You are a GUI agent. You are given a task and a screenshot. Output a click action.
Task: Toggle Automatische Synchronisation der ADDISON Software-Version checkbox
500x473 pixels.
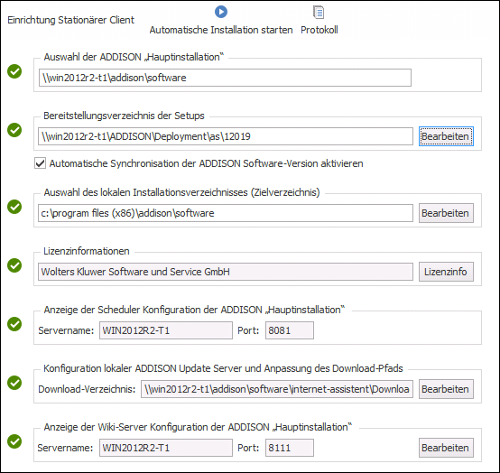40,163
